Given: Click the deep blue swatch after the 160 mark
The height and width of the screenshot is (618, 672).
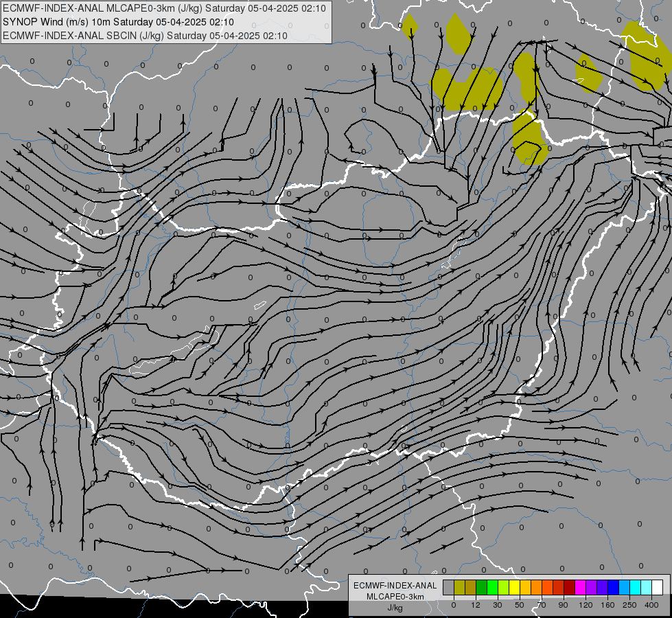Looking at the screenshot, I should click(x=613, y=587).
